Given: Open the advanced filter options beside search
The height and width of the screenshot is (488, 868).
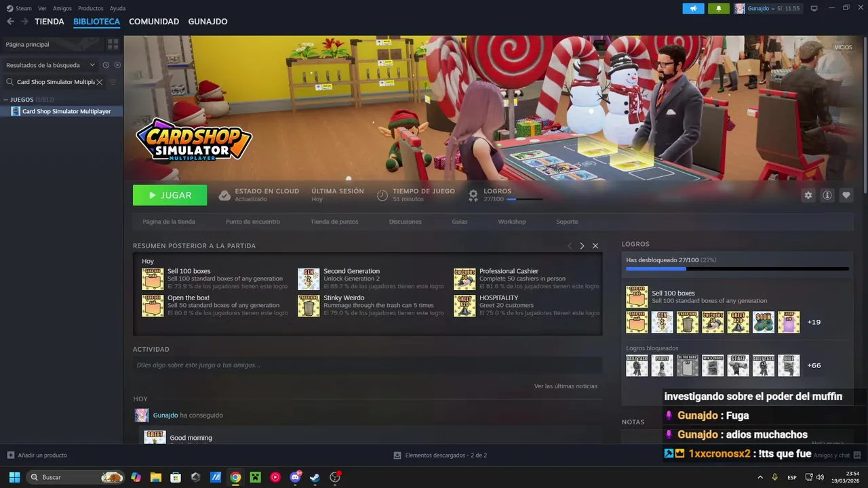Looking at the screenshot, I should click(113, 82).
